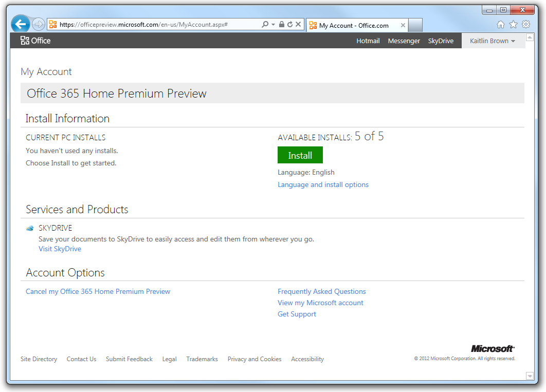Open Frequently Asked Questions
The height and width of the screenshot is (392, 546).
coord(321,291)
